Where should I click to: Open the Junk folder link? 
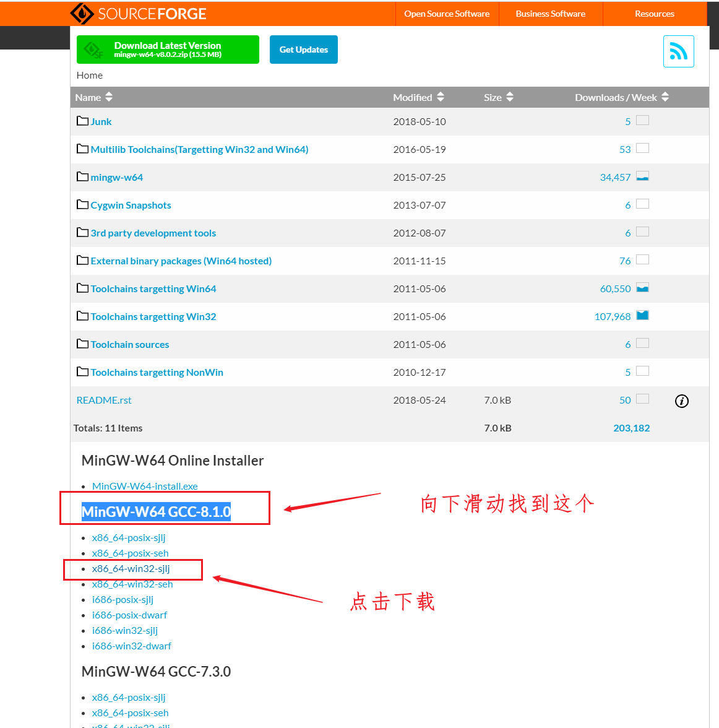coord(101,121)
